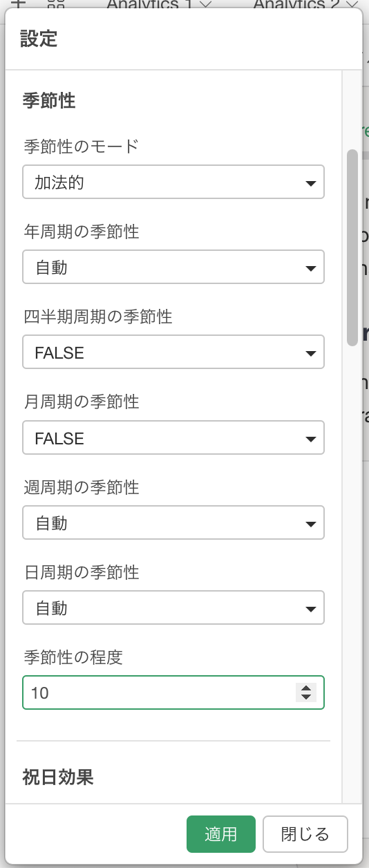Click the plus icon above the dialog
Screen dimensions: 369x868
(17, 3)
